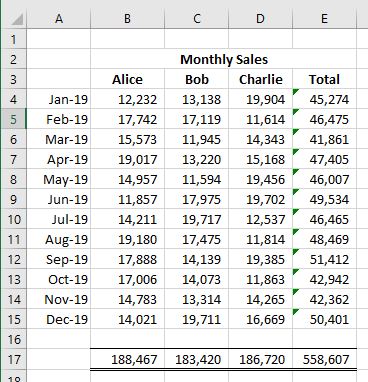Select January total cell 45,274
This screenshot has height=382, width=368.
pos(324,99)
